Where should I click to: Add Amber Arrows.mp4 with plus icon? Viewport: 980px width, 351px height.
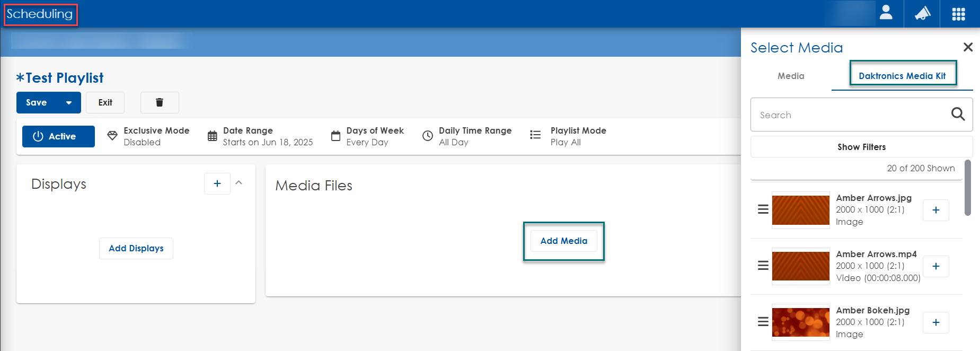(x=935, y=266)
